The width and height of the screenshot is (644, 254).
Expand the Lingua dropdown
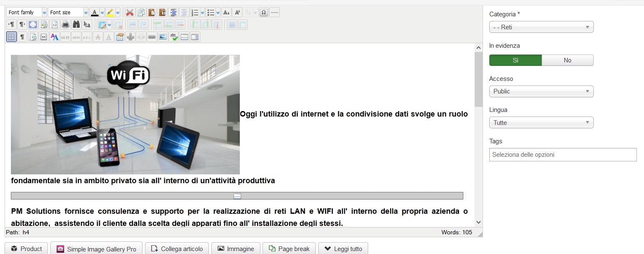pos(541,122)
